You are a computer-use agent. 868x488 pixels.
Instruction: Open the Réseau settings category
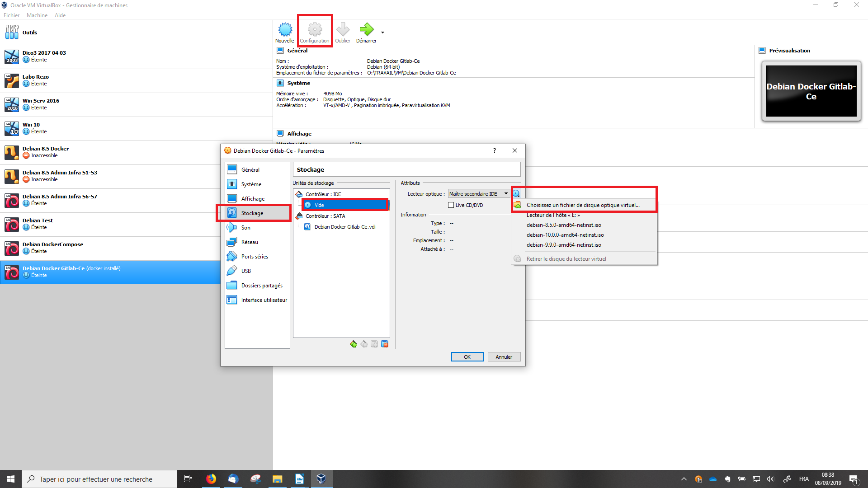click(257, 242)
